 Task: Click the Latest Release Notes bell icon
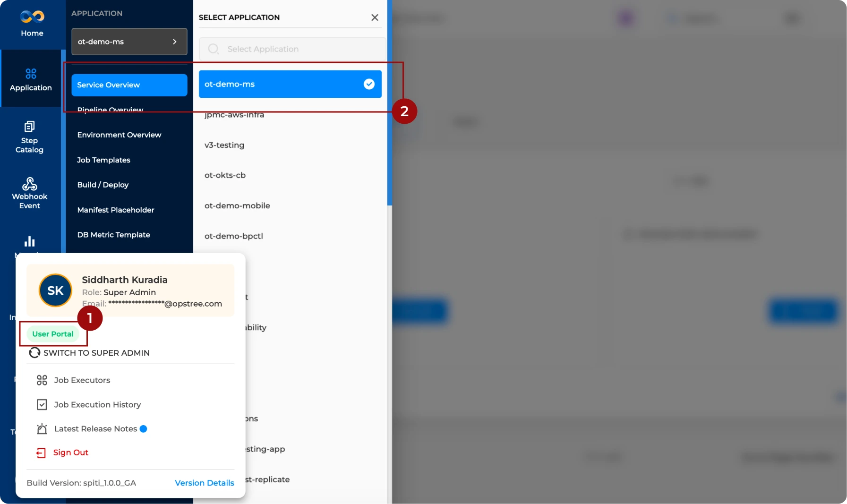[42, 429]
